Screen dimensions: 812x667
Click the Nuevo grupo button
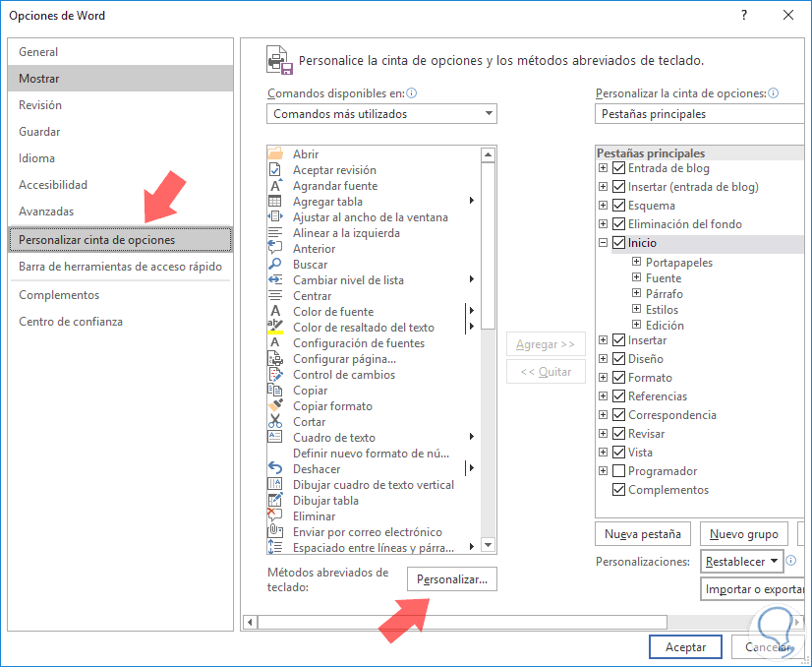[x=743, y=534]
